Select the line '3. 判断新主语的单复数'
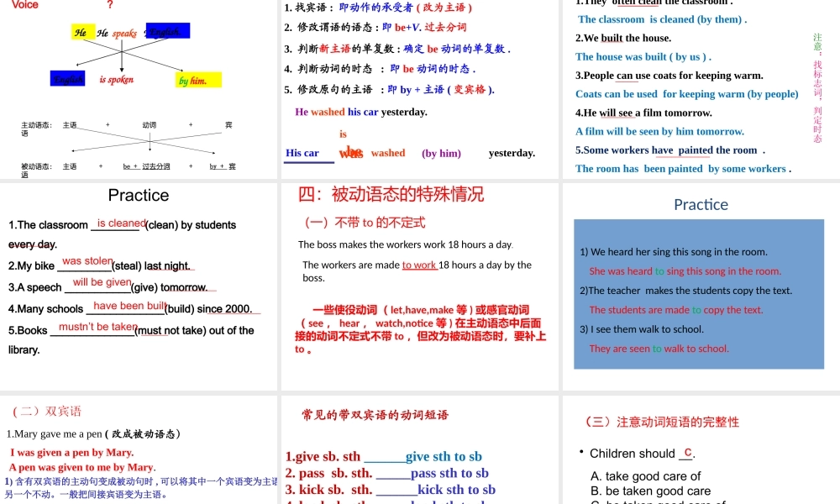 pos(397,49)
